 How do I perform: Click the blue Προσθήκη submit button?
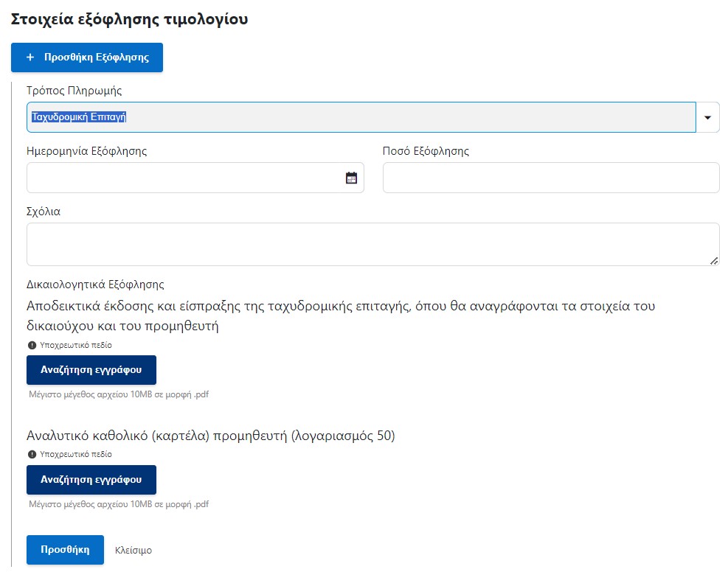(65, 550)
